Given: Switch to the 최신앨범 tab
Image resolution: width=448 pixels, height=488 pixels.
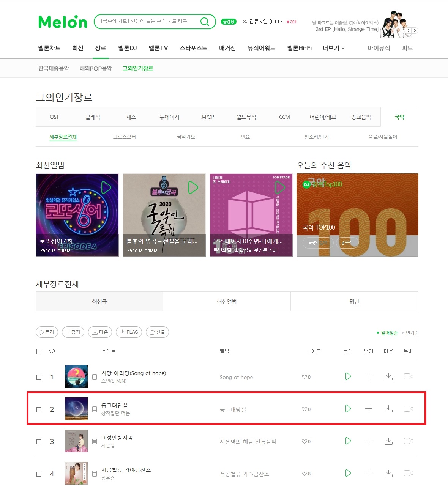Looking at the screenshot, I should (x=227, y=301).
